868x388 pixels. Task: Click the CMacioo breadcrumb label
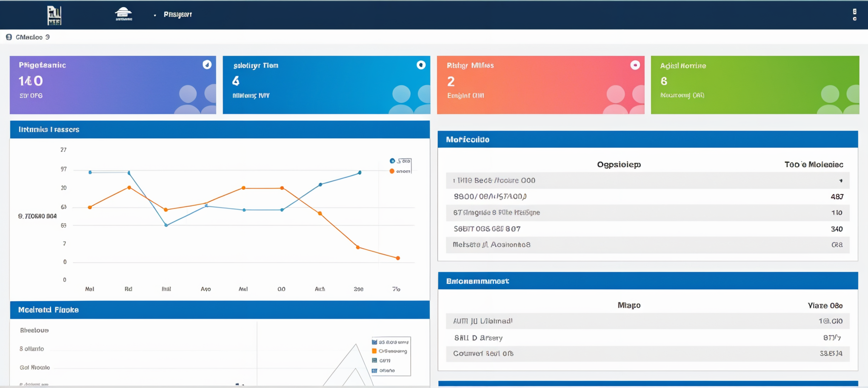click(29, 37)
